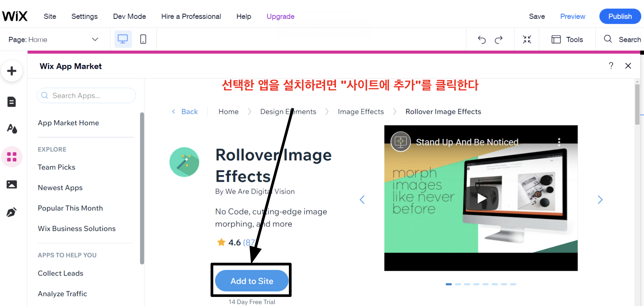Open Analyze Traffic category

62,294
